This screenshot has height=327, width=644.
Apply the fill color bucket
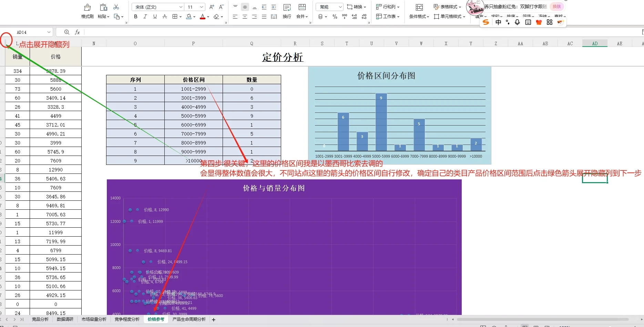point(189,17)
